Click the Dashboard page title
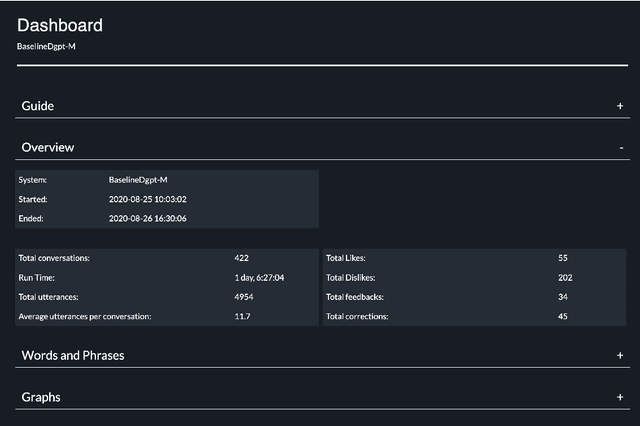This screenshot has height=426, width=640. click(x=60, y=25)
